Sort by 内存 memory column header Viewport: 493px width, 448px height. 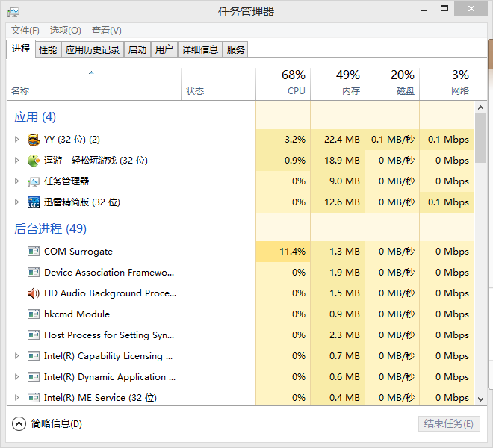coord(338,83)
